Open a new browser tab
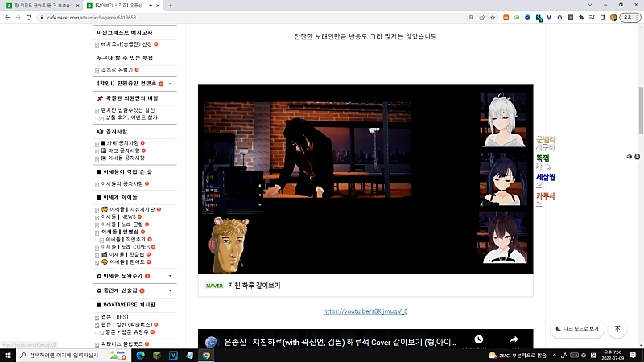This screenshot has width=644, height=362. coord(171,6)
